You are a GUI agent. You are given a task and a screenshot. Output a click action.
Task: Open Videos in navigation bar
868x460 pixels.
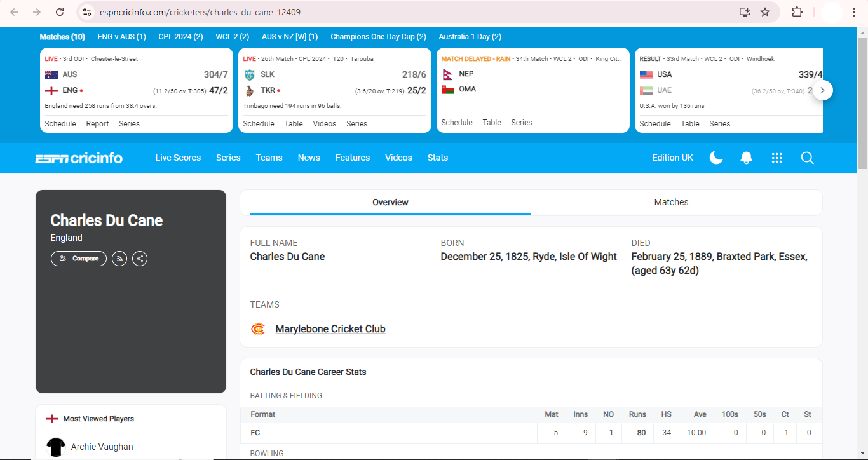point(398,158)
